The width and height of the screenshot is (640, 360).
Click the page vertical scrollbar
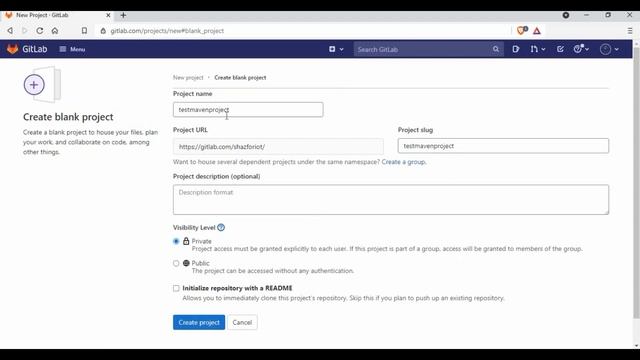[x=636, y=184]
